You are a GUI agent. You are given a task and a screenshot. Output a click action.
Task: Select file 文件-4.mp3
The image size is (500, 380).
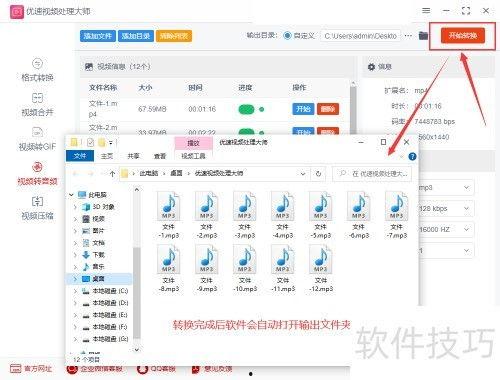pos(283,215)
